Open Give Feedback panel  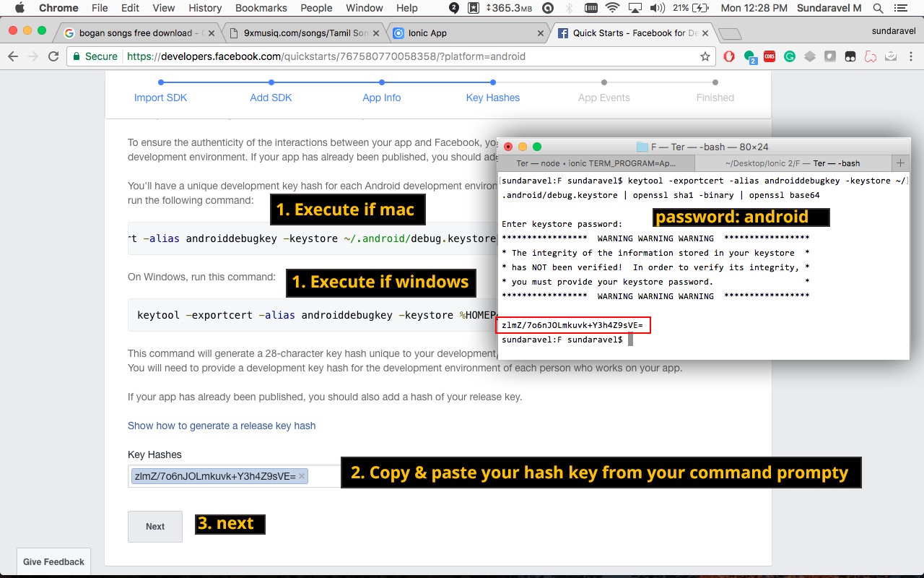point(53,561)
